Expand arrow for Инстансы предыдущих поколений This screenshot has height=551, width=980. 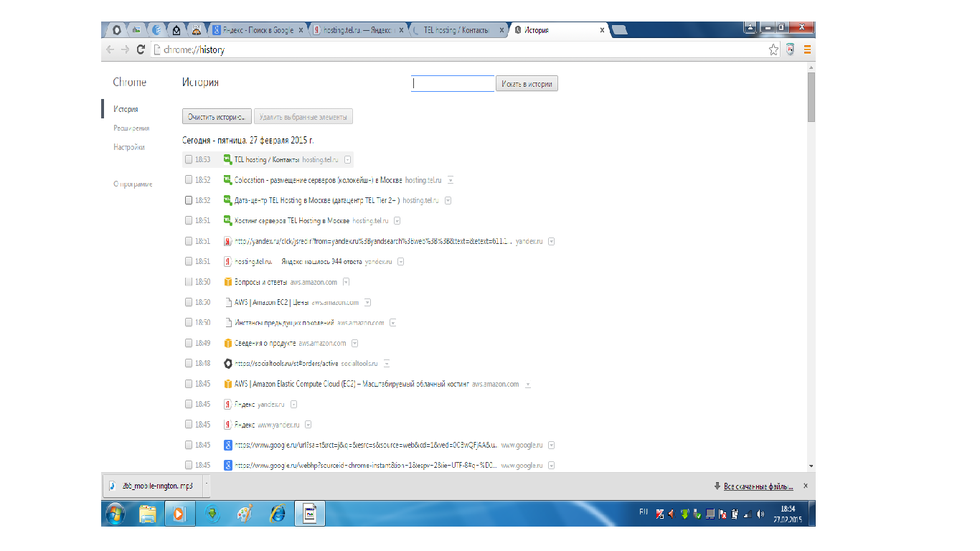393,323
